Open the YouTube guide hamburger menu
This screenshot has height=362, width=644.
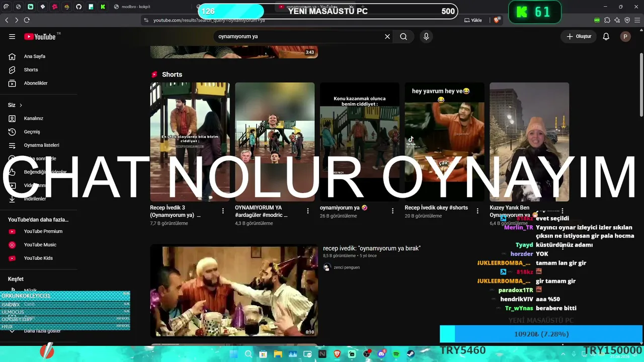click(12, 37)
